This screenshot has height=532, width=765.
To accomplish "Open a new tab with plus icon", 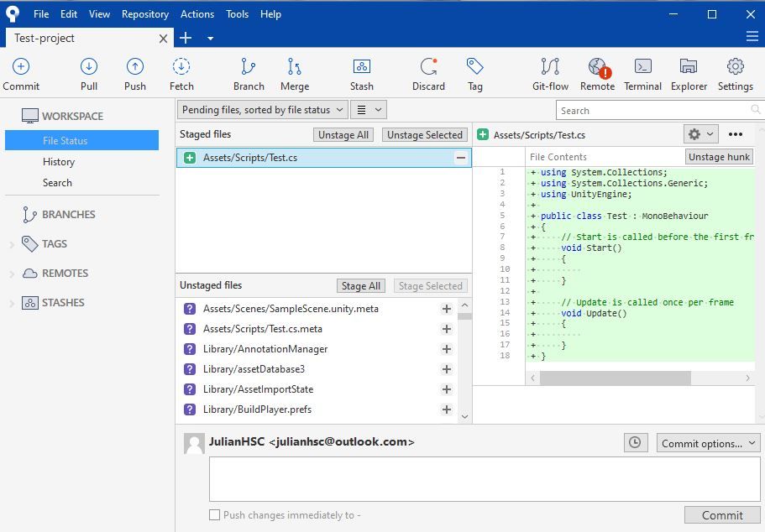I will coord(186,38).
